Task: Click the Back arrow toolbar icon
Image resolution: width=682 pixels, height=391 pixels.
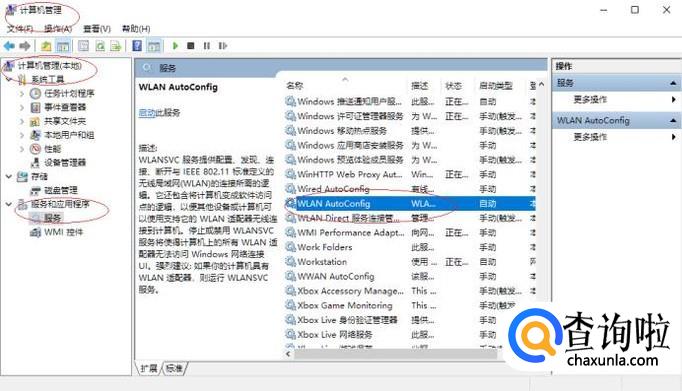Action: click(x=9, y=46)
